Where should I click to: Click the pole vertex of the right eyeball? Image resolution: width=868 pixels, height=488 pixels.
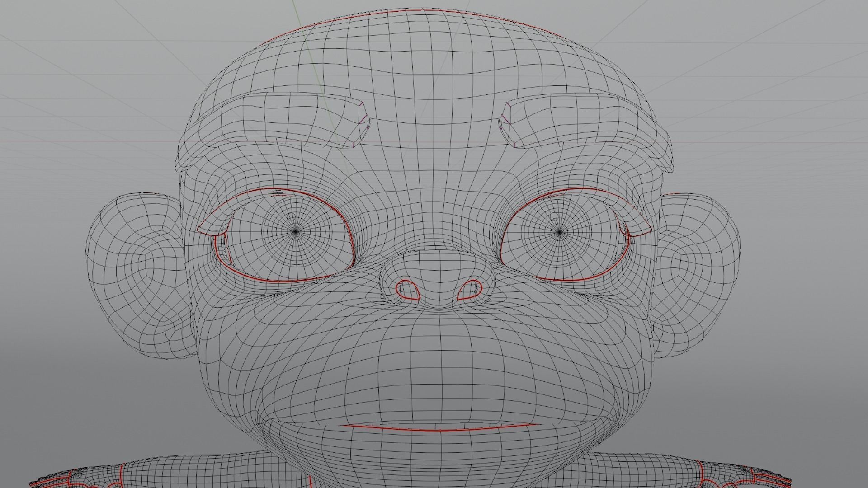pyautogui.click(x=559, y=232)
